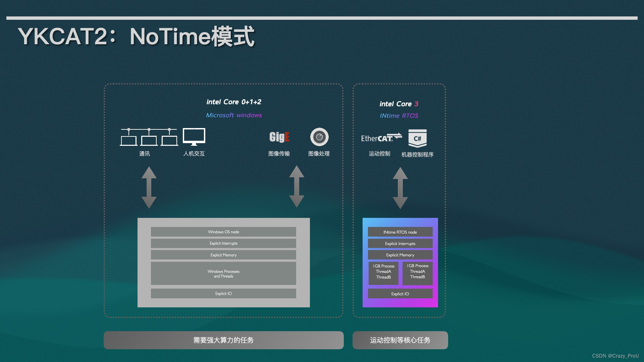Screen dimensions: 644x362
Task: Click Explicit Memory in the Windows block
Action: click(223, 255)
